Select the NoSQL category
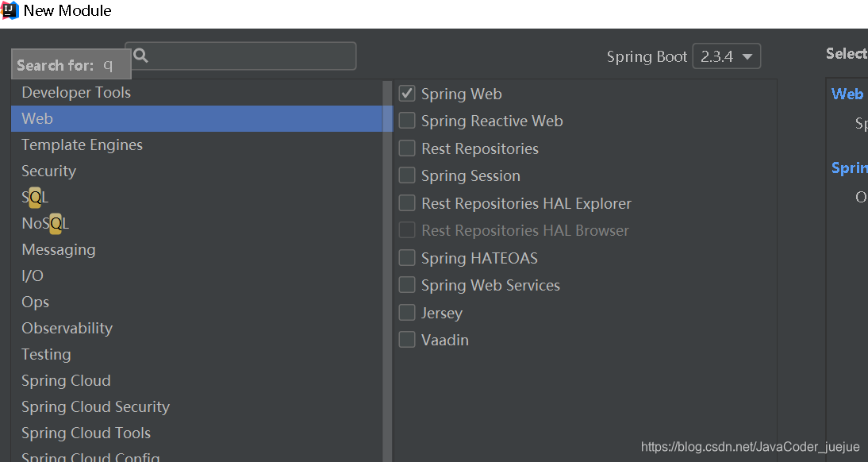Screen dimensions: 868x462 (197, 223)
